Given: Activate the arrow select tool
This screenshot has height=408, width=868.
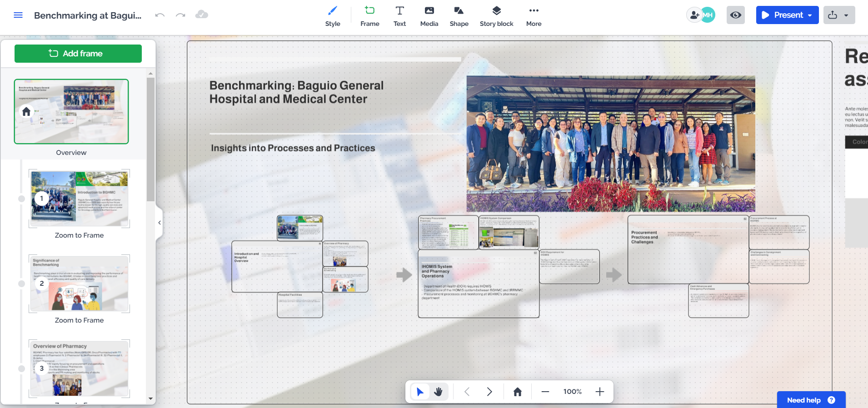Looking at the screenshot, I should 420,392.
